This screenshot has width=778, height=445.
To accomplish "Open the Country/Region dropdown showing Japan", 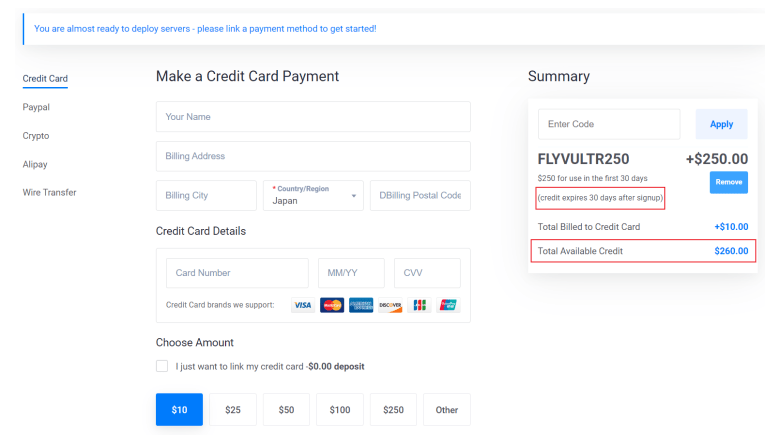I will coord(313,195).
